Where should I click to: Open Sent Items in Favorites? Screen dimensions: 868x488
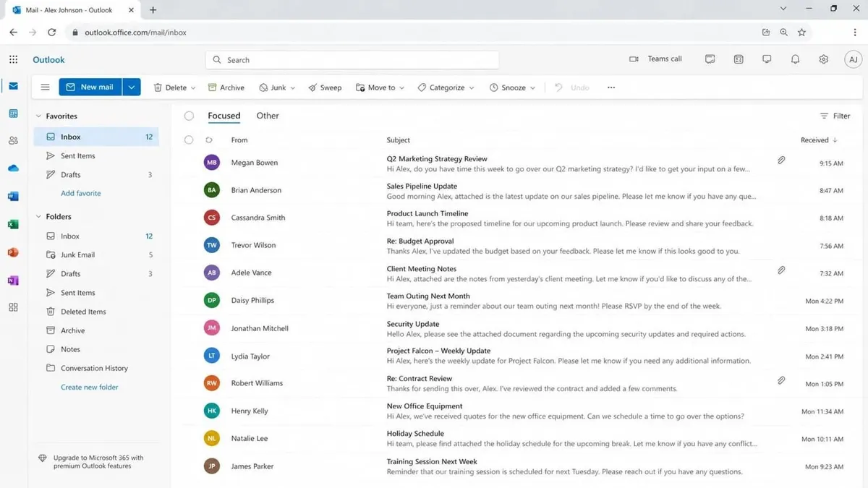point(96,155)
